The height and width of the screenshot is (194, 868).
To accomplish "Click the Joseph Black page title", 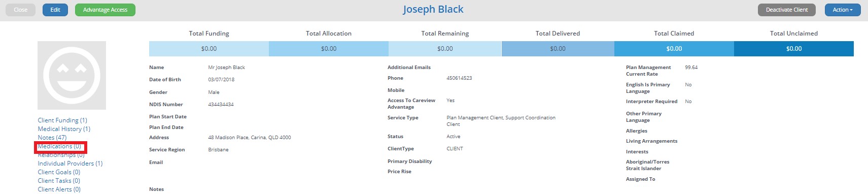I will 433,10.
